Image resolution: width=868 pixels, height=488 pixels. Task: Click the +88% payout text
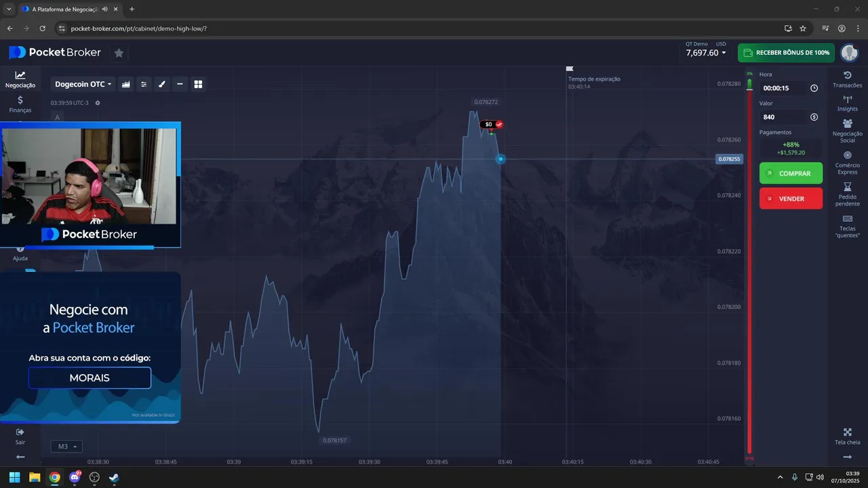791,144
